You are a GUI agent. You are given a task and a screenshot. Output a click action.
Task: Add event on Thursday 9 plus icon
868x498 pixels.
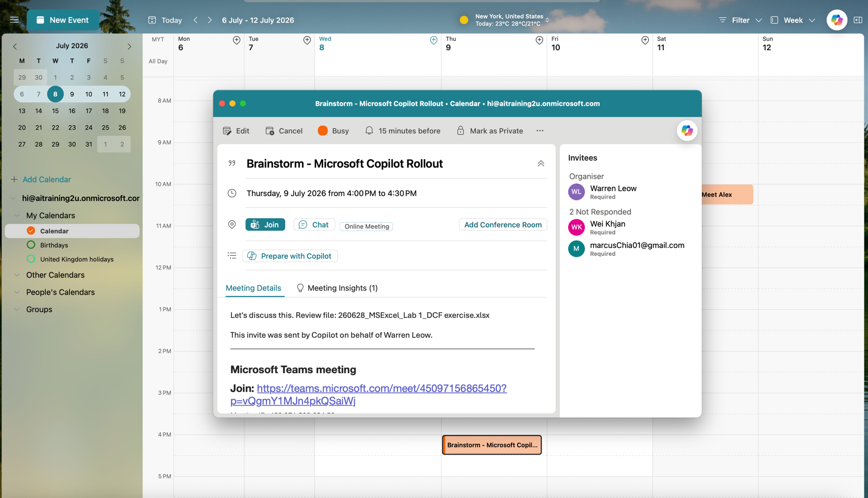pos(539,40)
